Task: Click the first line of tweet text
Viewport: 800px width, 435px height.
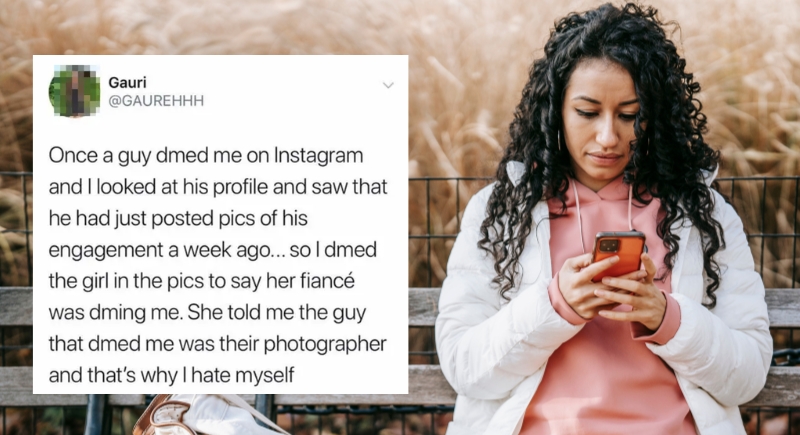Action: [206, 155]
